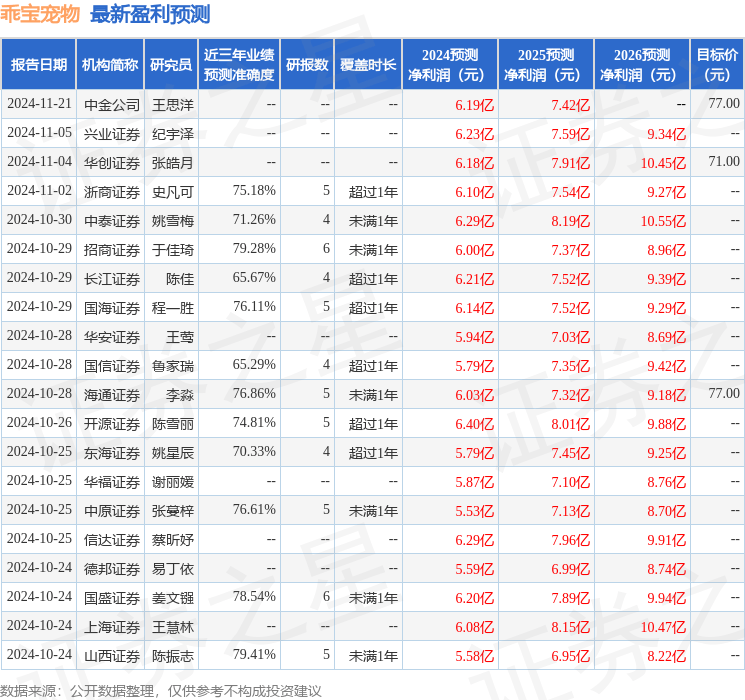The image size is (745, 700).
Task: Click researcher name 姚星辰
Action: click(x=173, y=453)
